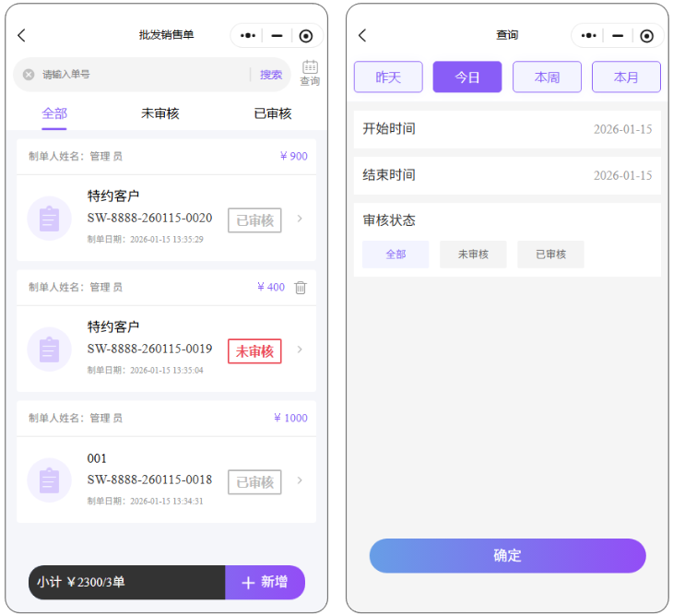Click the 请输入单号 search input
This screenshot has width=673, height=616.
click(x=138, y=75)
